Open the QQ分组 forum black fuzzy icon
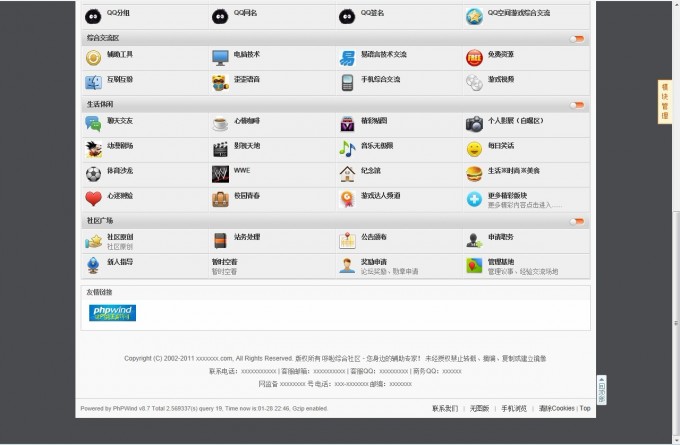Screen dimensions: 680x445 point(93,17)
